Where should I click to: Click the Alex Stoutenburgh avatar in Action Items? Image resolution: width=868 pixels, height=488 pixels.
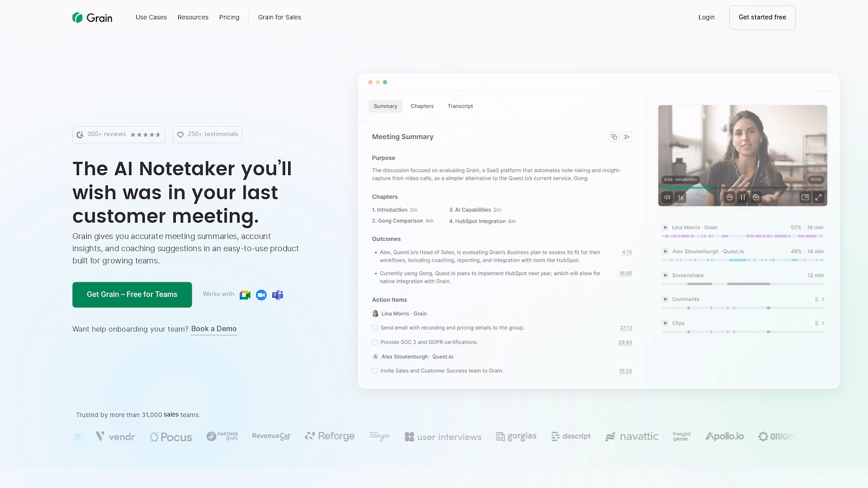click(x=375, y=356)
